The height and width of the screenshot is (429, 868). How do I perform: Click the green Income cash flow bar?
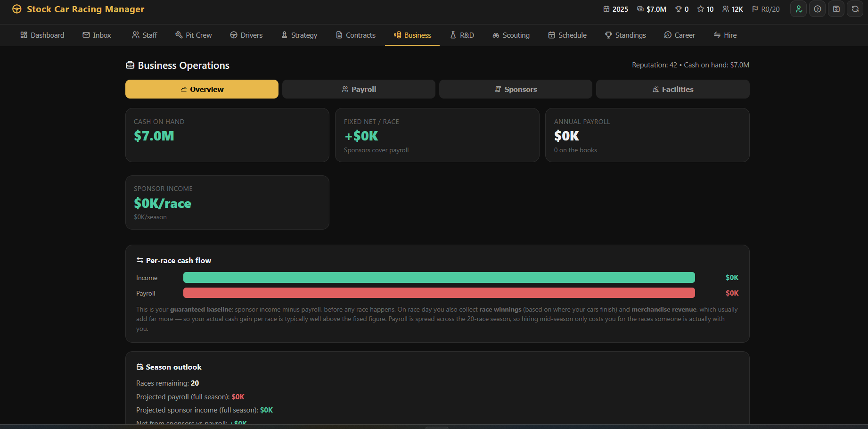(x=439, y=277)
